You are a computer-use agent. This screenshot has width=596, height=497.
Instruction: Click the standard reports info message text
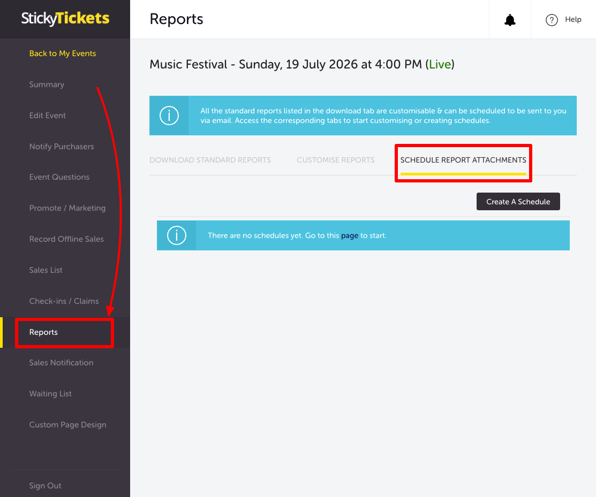(x=383, y=116)
